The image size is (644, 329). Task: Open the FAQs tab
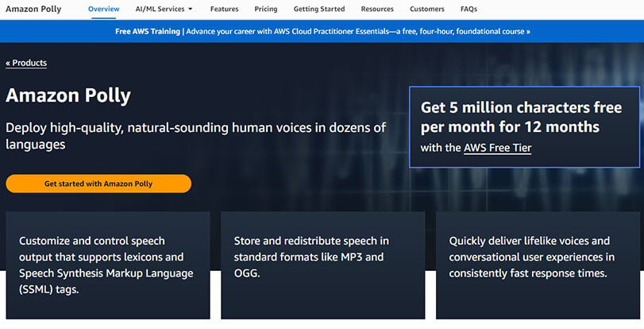pyautogui.click(x=469, y=9)
